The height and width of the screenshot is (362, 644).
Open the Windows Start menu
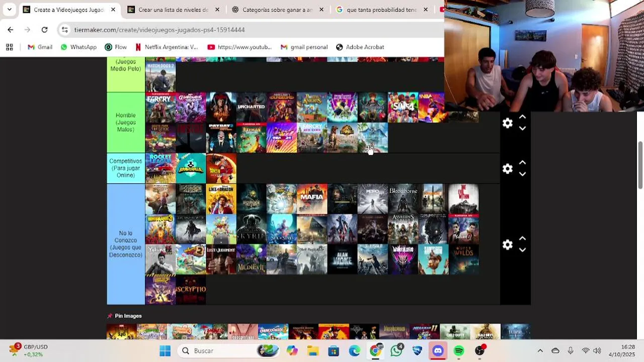point(165,350)
